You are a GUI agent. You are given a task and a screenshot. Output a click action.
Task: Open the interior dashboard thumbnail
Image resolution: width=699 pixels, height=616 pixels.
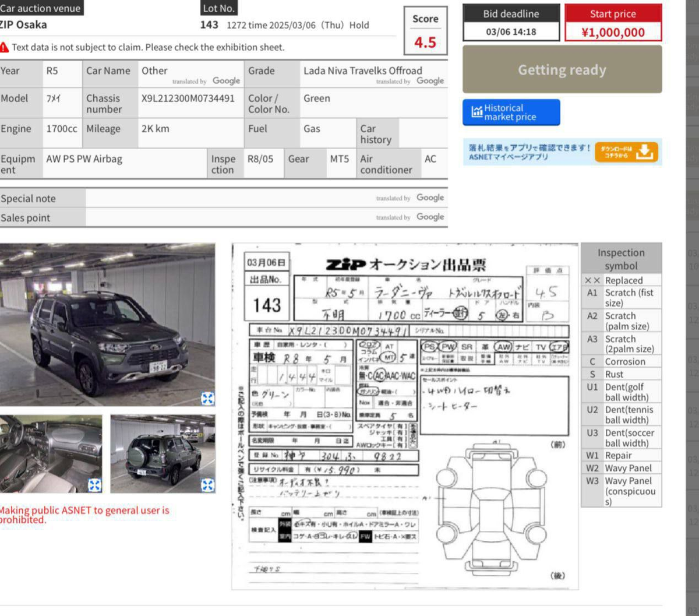tap(51, 454)
